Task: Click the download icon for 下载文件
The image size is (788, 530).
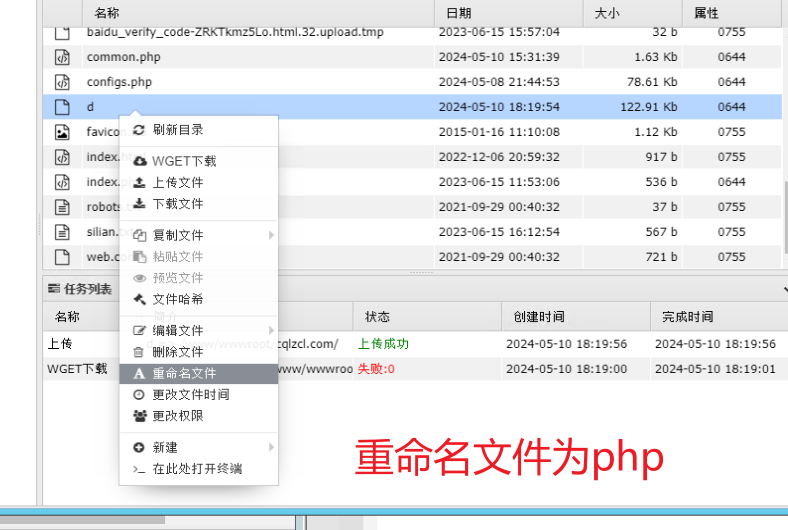Action: [139, 204]
